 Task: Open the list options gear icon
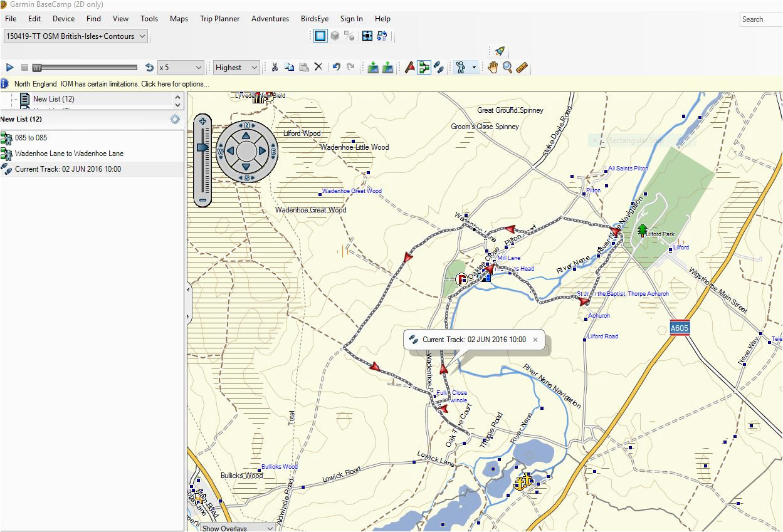point(175,119)
